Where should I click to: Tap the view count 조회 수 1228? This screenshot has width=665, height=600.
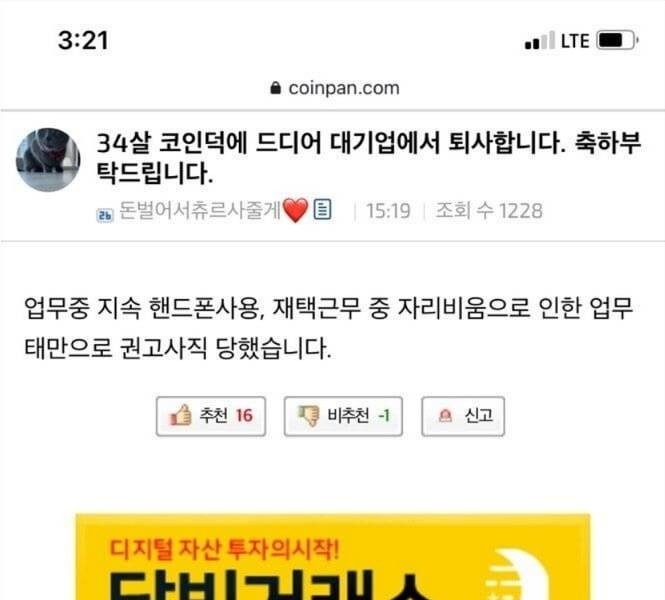(x=489, y=211)
